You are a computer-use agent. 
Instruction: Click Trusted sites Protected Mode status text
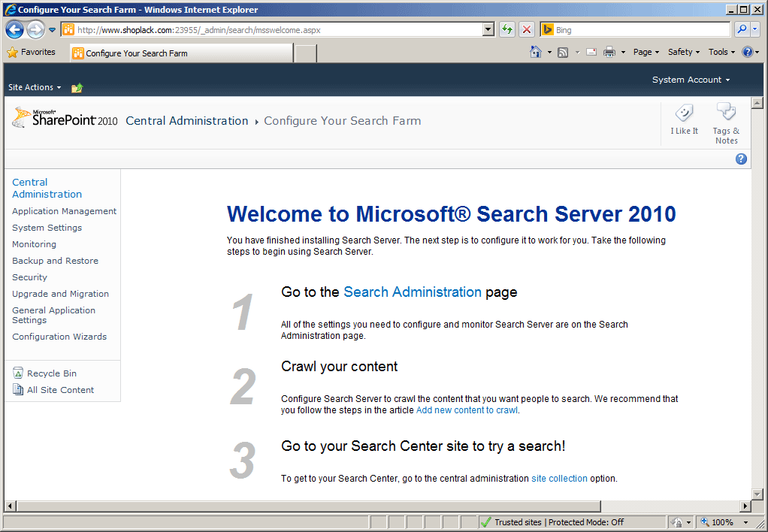(x=559, y=522)
